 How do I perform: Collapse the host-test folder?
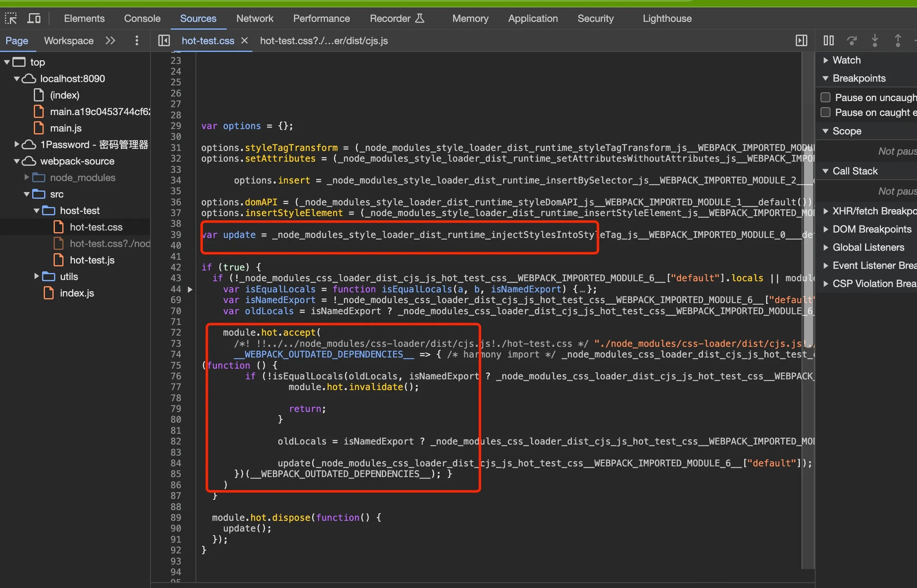pos(37,211)
